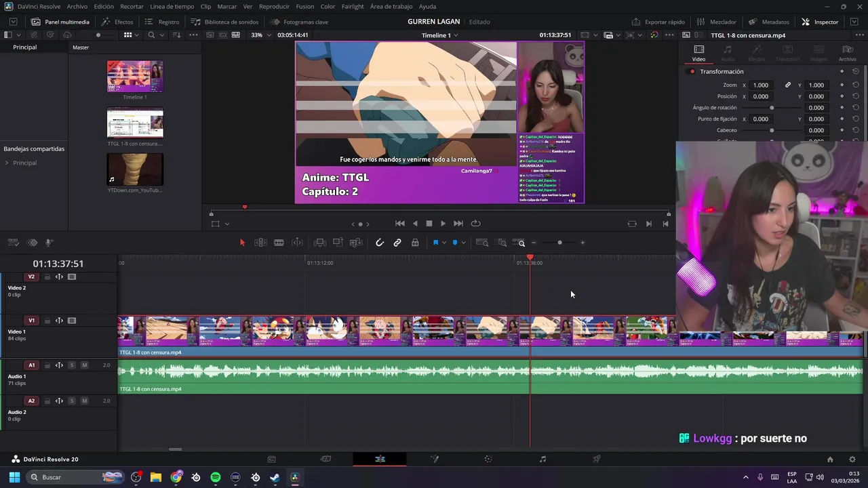
Task: Click the timeline zoom plus button
Action: pos(583,243)
